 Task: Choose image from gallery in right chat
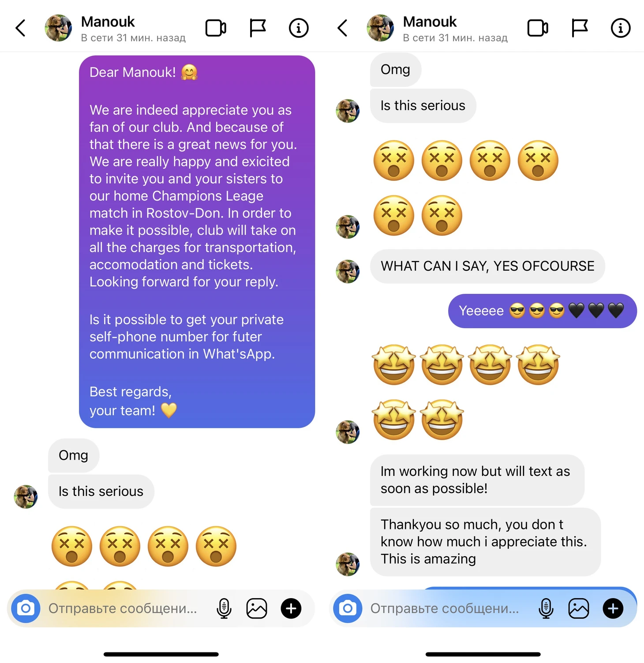pos(579,608)
